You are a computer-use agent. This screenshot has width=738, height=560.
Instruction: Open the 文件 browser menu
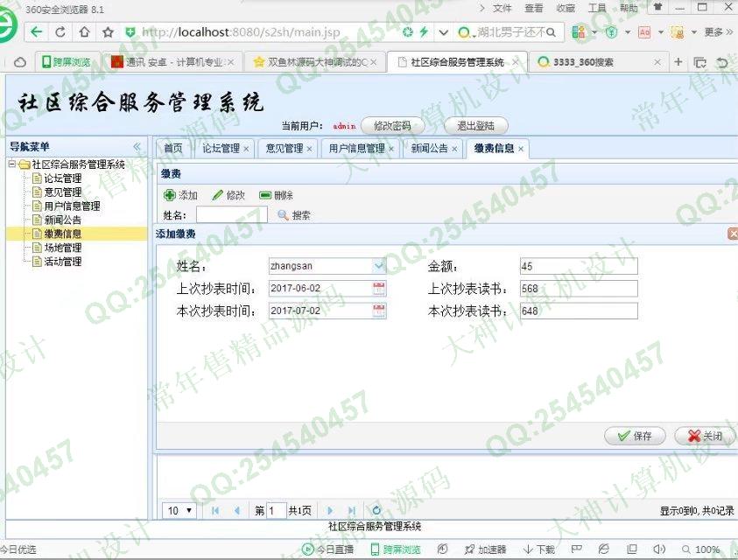click(x=502, y=9)
